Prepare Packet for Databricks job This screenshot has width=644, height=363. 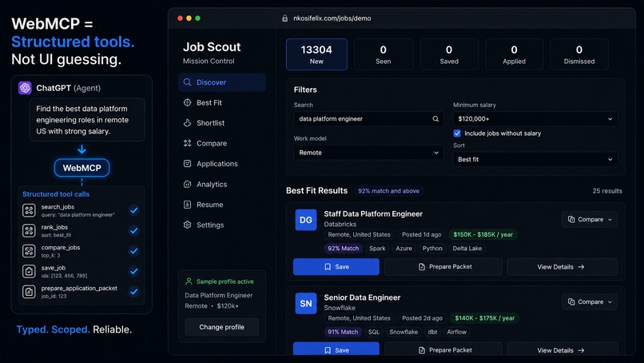coord(443,267)
